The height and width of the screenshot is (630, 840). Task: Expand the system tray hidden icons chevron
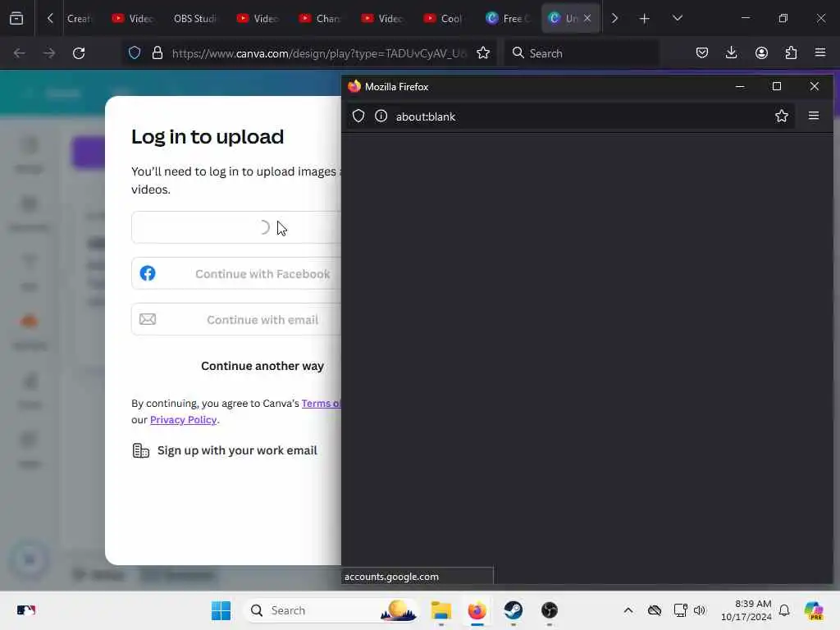(628, 610)
